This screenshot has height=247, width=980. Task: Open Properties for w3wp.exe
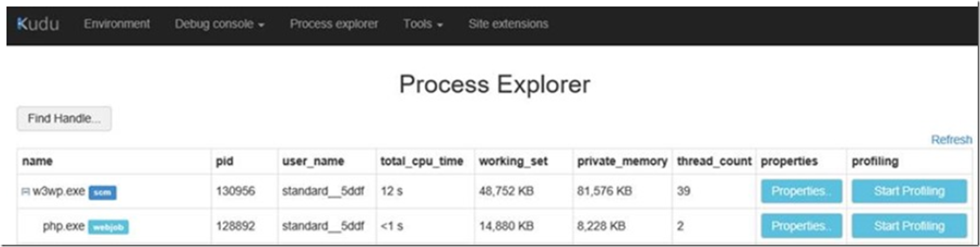tap(801, 191)
